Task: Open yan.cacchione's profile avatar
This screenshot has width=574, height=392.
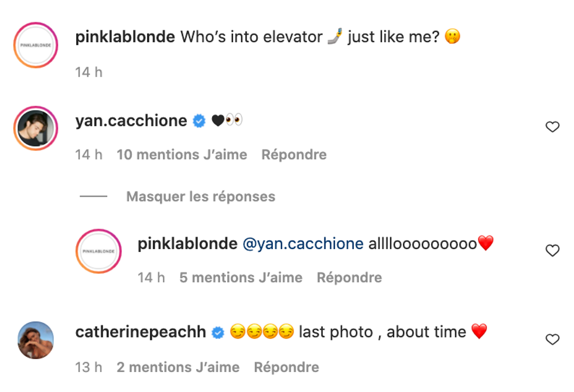Action: coord(35,128)
